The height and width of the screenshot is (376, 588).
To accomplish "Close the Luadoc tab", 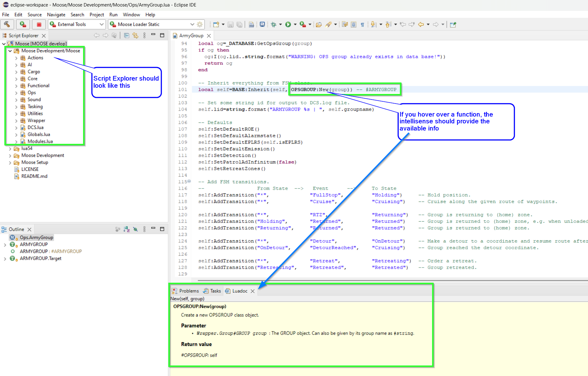I will pos(253,291).
